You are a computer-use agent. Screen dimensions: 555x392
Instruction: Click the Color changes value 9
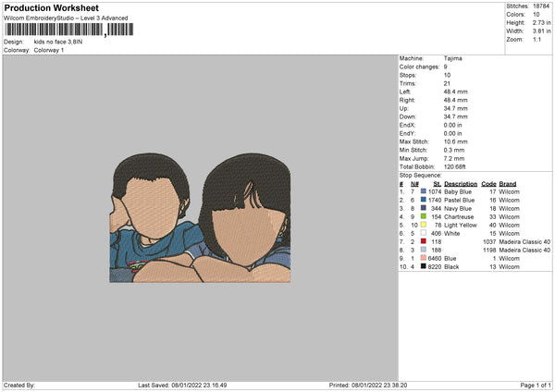pyautogui.click(x=445, y=67)
